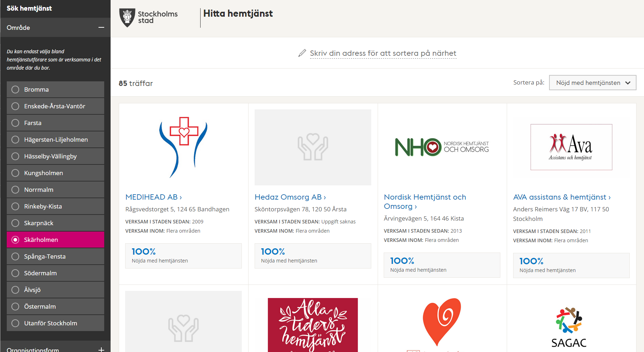Screen dimensions: 644x352
Task: Click the SAGAC logo
Action: point(569,327)
